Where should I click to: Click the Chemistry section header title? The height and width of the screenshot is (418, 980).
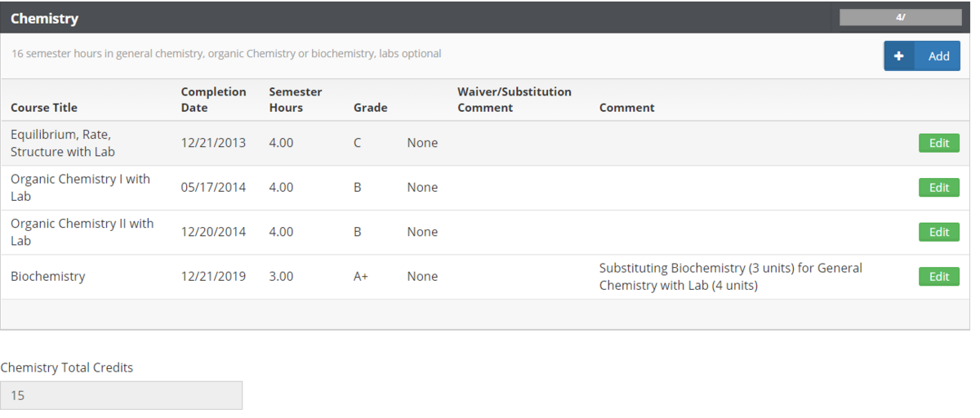pyautogui.click(x=44, y=18)
